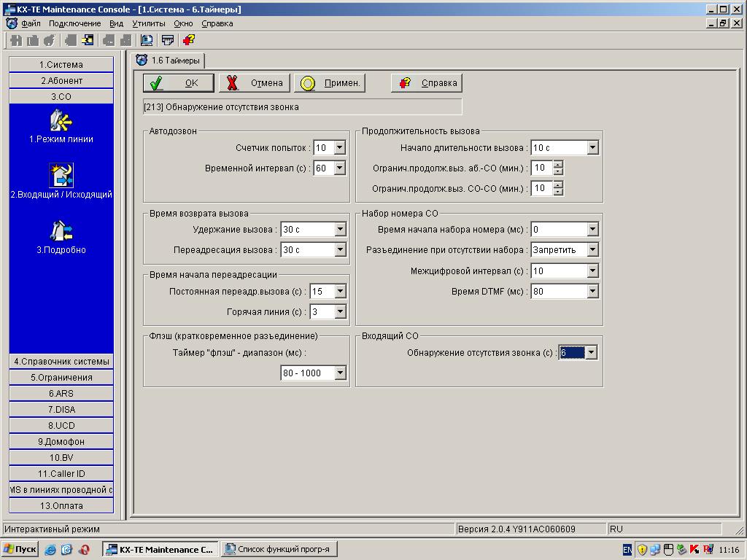Expand the Время начала набора номера dropdown
This screenshot has height=560, width=747.
pyautogui.click(x=592, y=230)
